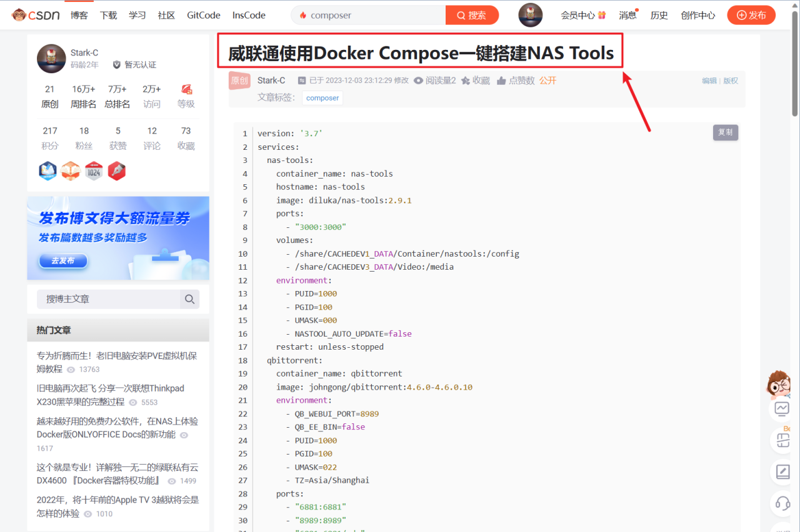Screen dimensions: 800x532
Task: Focus the top search box containing composer
Action: click(x=369, y=15)
